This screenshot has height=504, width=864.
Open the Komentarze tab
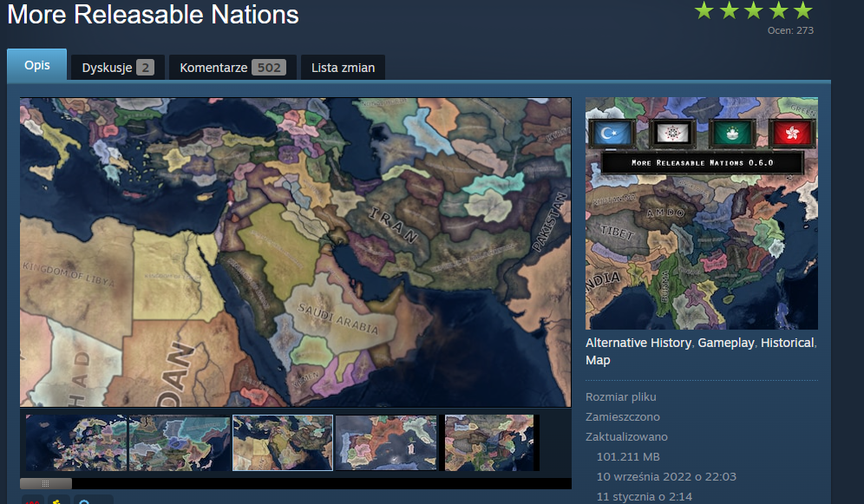pos(232,68)
